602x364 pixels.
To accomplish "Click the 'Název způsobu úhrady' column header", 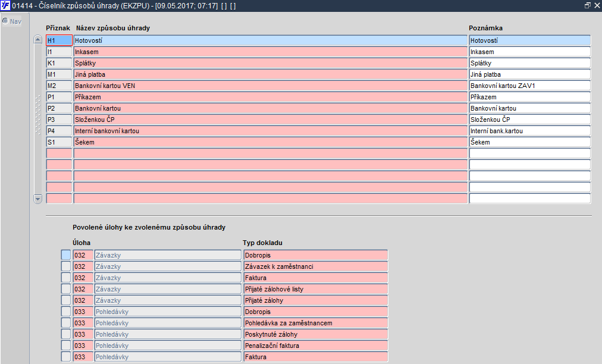I will (x=113, y=28).
